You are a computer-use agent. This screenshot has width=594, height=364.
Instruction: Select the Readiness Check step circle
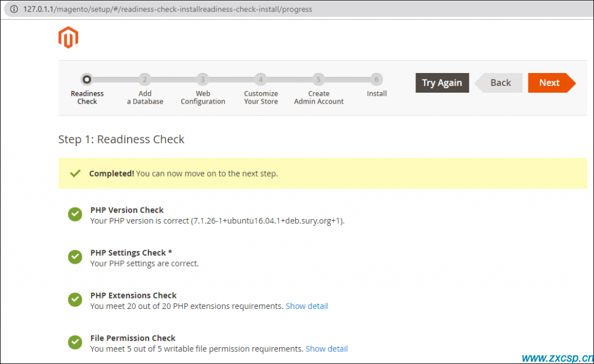tap(87, 79)
